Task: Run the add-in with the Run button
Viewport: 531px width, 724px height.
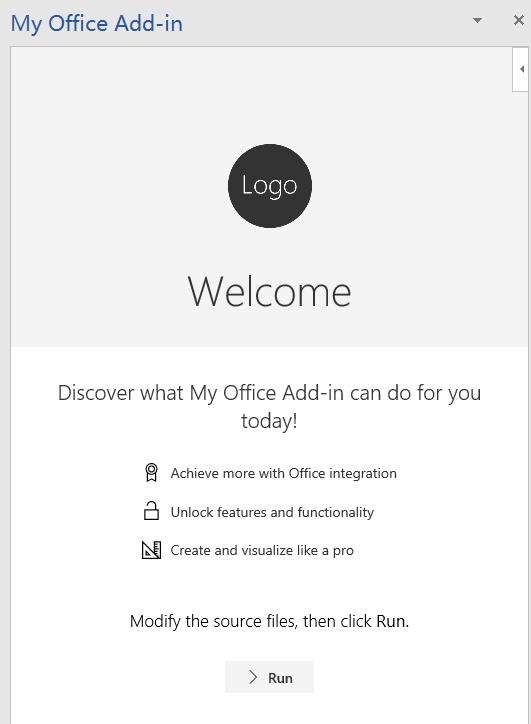Action: point(269,677)
